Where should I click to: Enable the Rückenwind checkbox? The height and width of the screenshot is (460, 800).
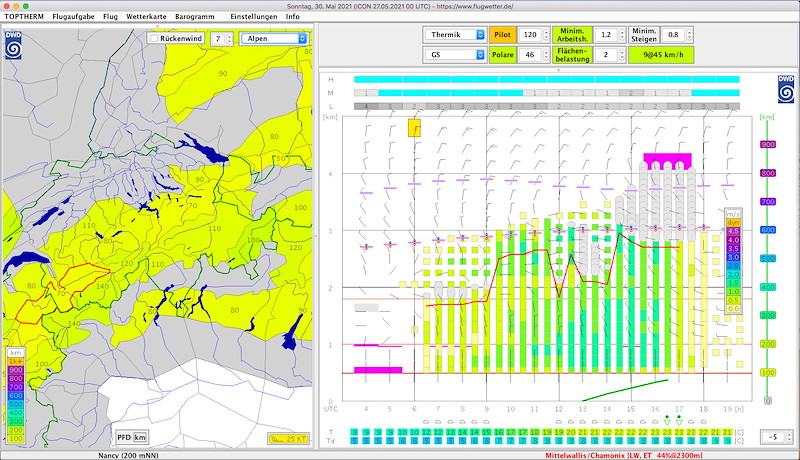click(154, 39)
